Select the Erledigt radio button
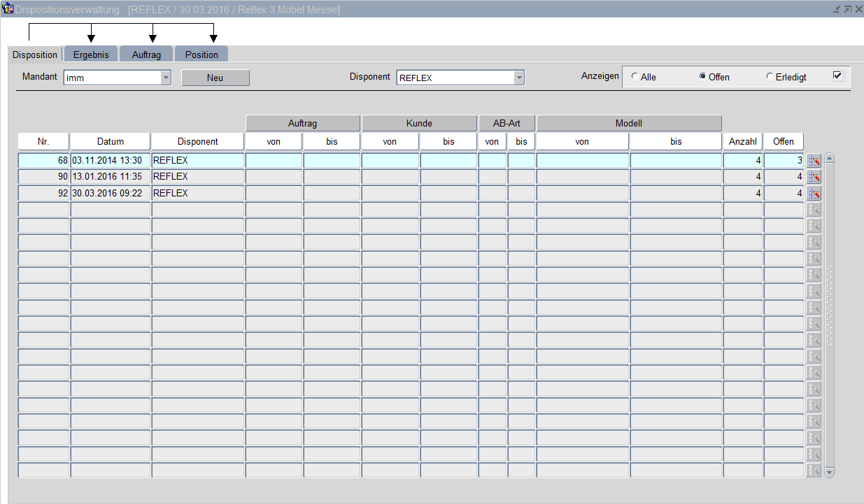This screenshot has height=504, width=864. coord(770,77)
